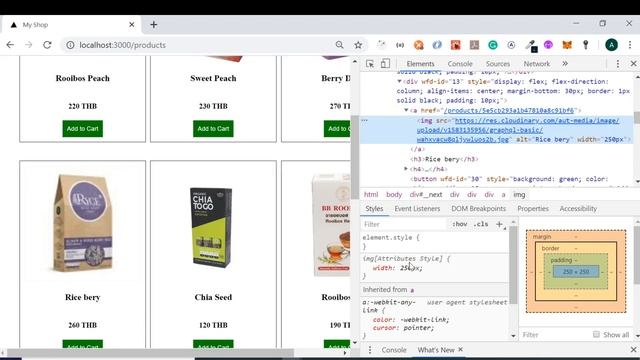This screenshot has width=640, height=360.
Task: Select the Styles sub-tab
Action: [x=374, y=209]
